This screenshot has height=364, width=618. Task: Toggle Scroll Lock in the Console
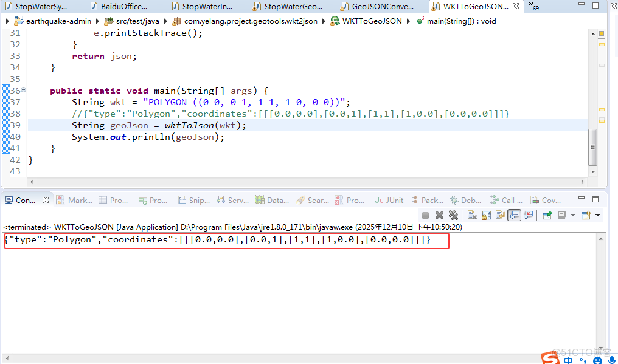coord(485,215)
